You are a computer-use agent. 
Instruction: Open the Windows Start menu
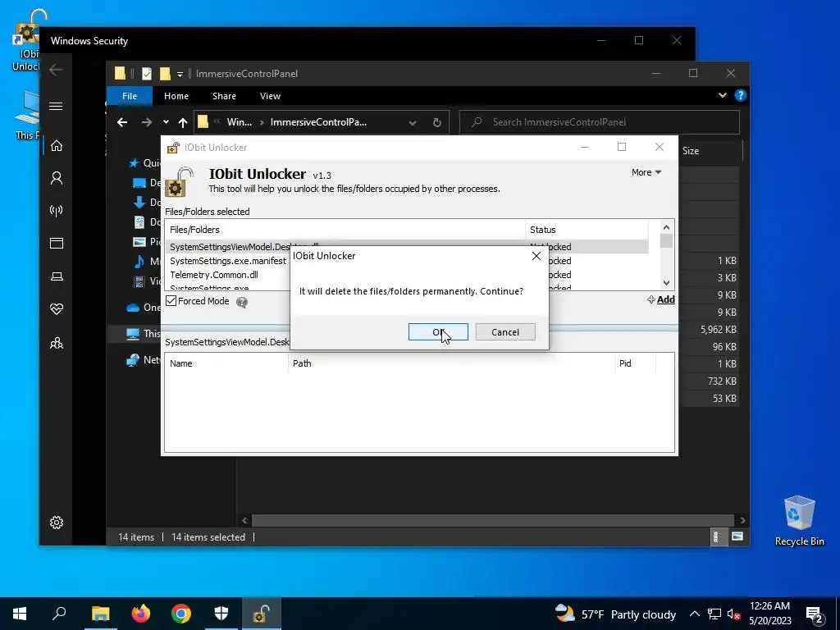20,614
